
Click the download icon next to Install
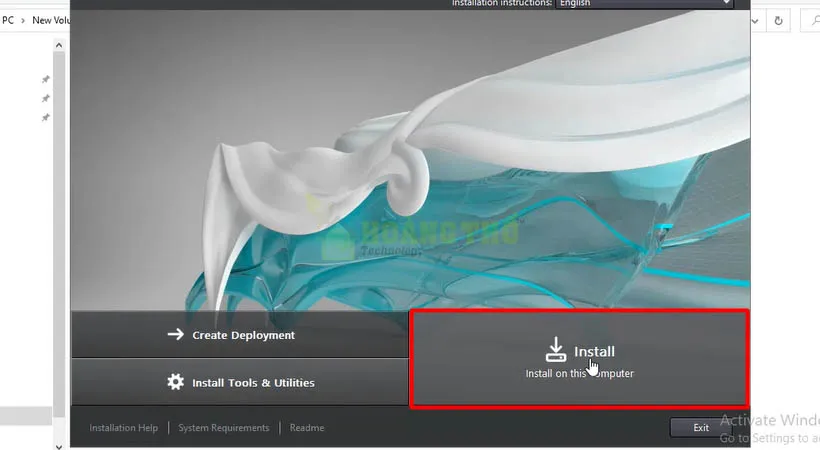[555, 350]
